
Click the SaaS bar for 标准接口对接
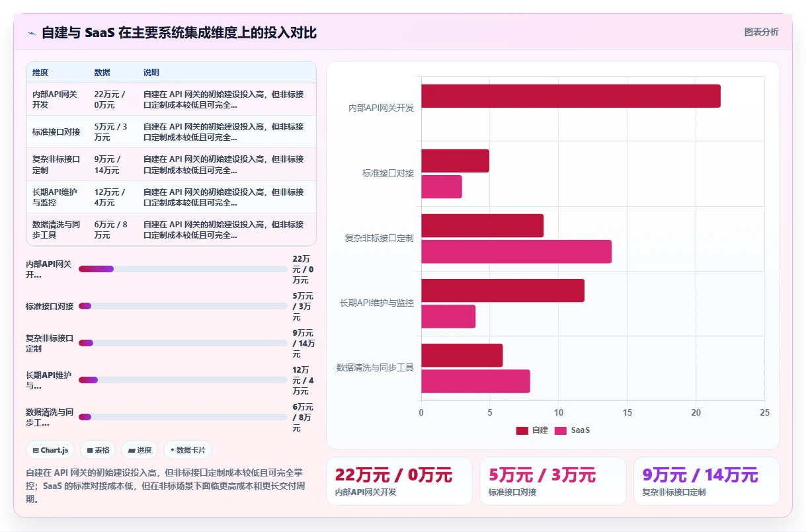pyautogui.click(x=442, y=186)
